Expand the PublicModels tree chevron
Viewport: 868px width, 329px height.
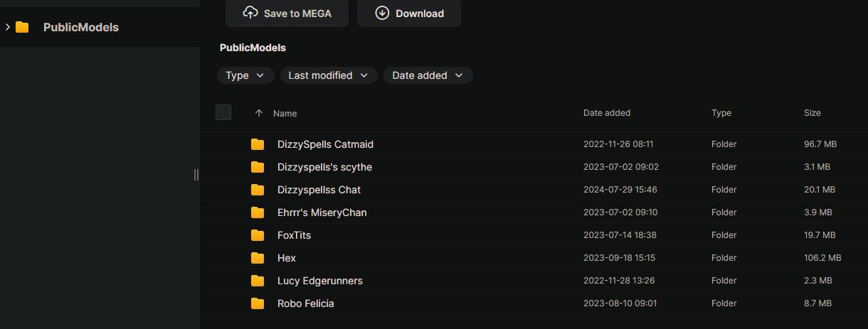click(7, 27)
